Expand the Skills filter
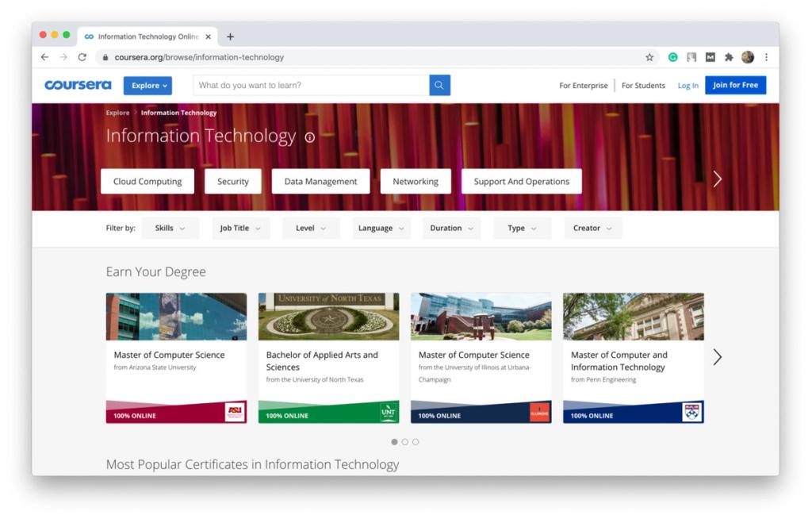Screen dimensions: 812x519 [170, 228]
